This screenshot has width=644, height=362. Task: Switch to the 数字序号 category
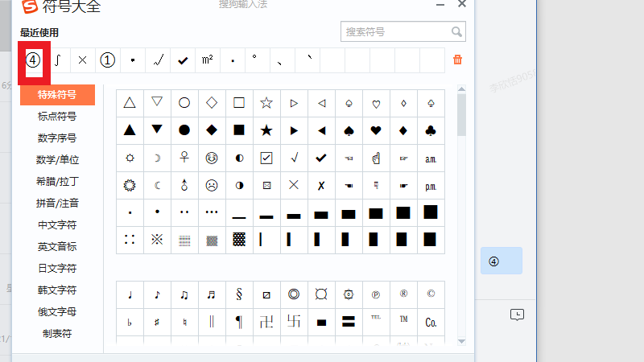(57, 138)
